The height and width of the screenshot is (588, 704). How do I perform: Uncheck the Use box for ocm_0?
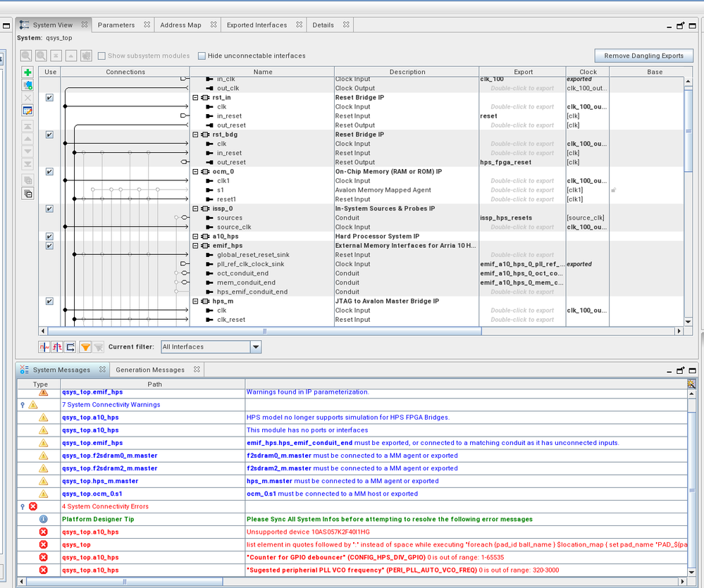[49, 172]
